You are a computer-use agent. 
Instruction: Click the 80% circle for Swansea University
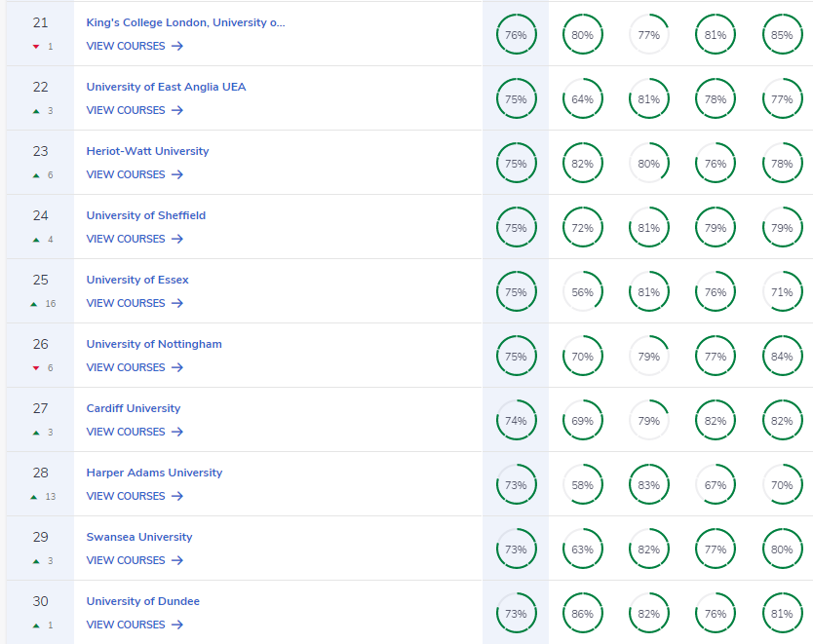pos(782,549)
